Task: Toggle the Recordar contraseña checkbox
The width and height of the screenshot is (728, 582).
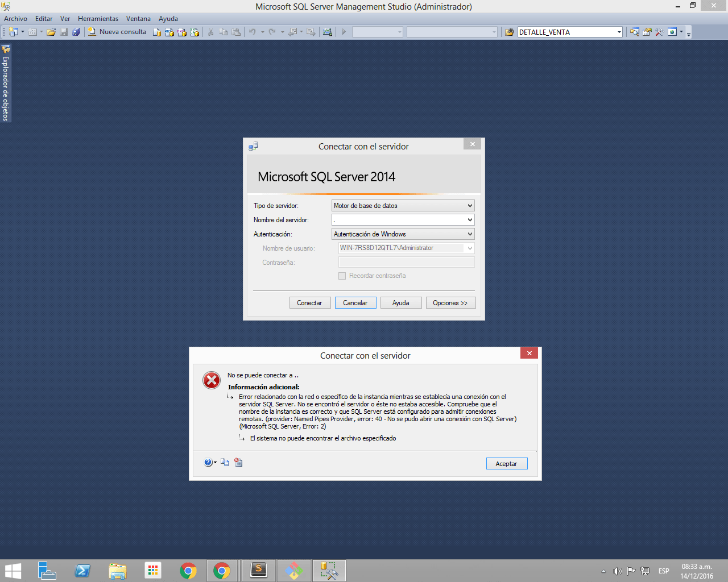Action: tap(342, 276)
